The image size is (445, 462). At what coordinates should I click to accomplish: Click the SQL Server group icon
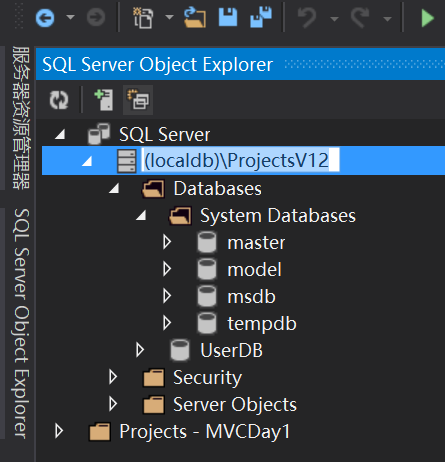pos(99,134)
